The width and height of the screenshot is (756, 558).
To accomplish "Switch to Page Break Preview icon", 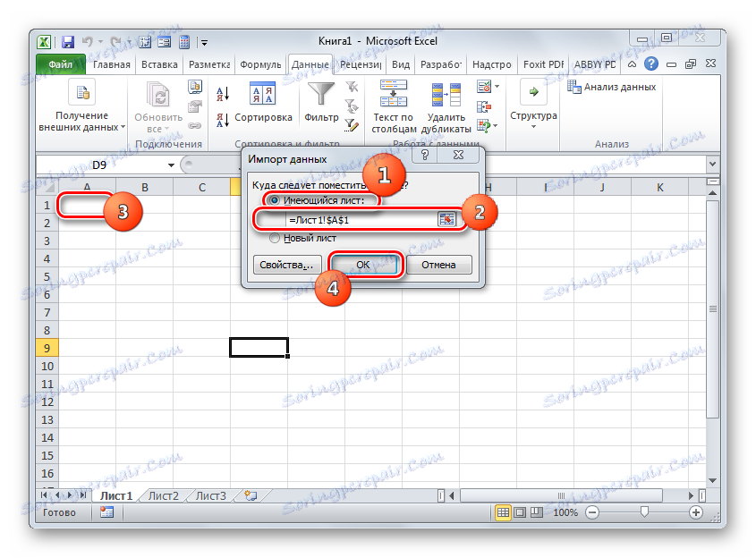I will click(x=536, y=512).
